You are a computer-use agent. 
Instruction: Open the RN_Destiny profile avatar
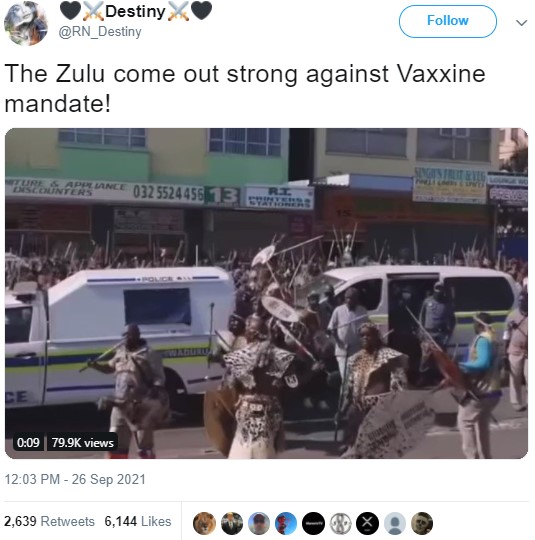tap(26, 23)
